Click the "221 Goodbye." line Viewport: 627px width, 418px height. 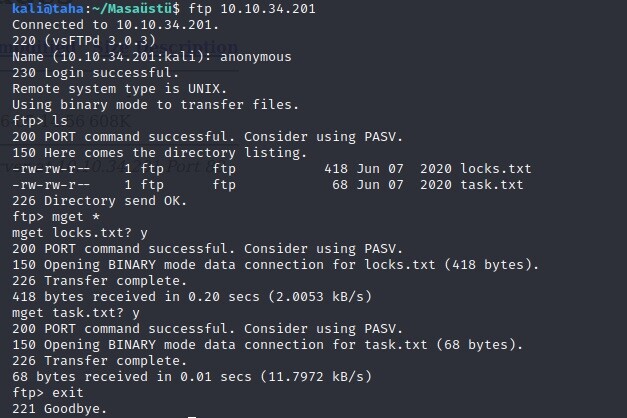pos(59,409)
